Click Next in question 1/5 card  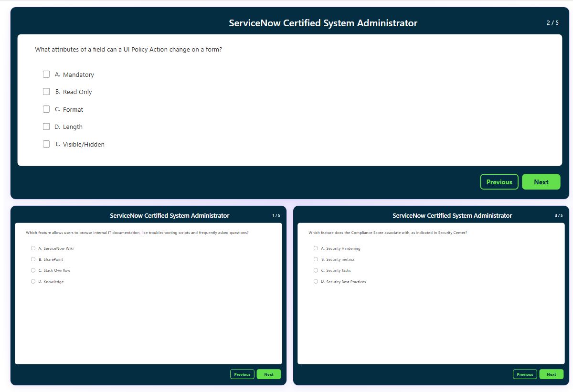click(x=269, y=374)
